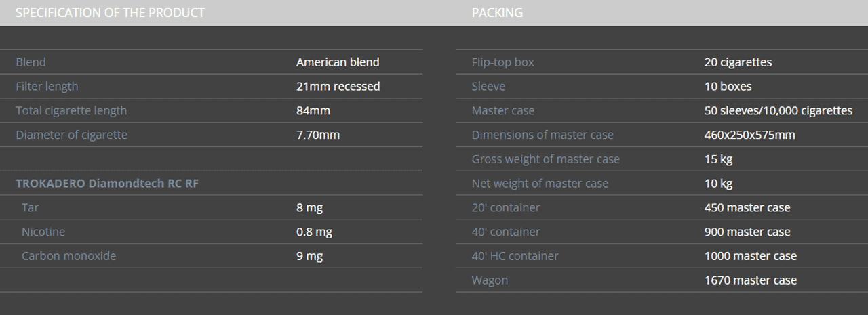
Task: Click the 'TROKADERO Diamondtech RC RF' heading
Action: [107, 184]
